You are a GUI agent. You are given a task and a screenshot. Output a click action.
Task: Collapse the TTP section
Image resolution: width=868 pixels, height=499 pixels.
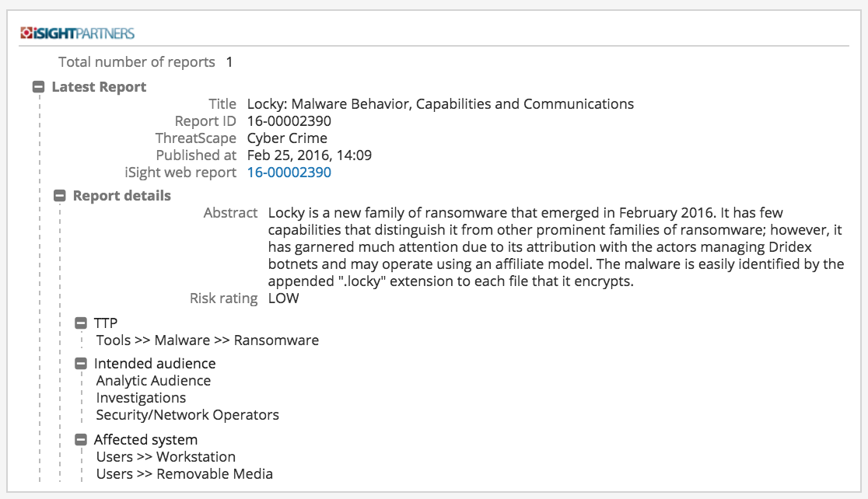(x=81, y=323)
